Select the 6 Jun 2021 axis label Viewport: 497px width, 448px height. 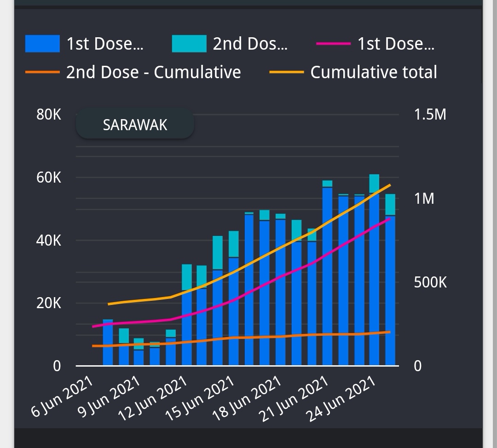62,396
